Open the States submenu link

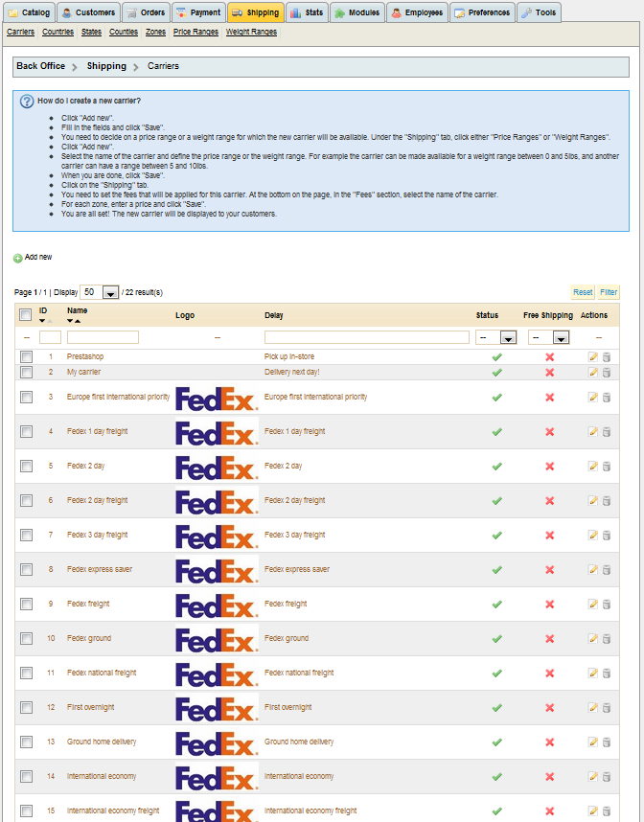point(91,32)
